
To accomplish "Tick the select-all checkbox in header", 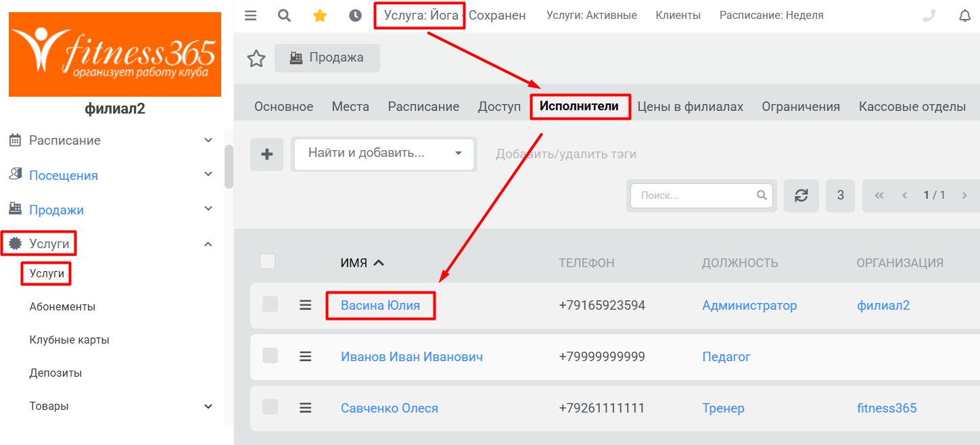I will coord(268,261).
